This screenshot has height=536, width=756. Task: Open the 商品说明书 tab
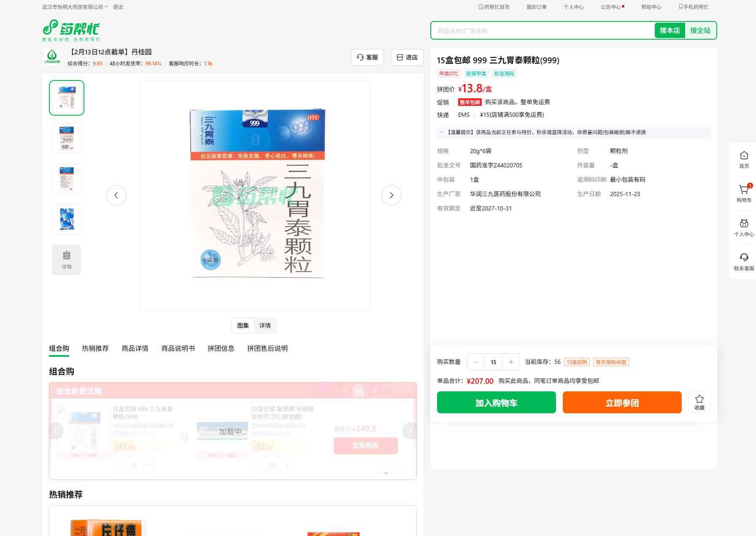[x=178, y=348]
